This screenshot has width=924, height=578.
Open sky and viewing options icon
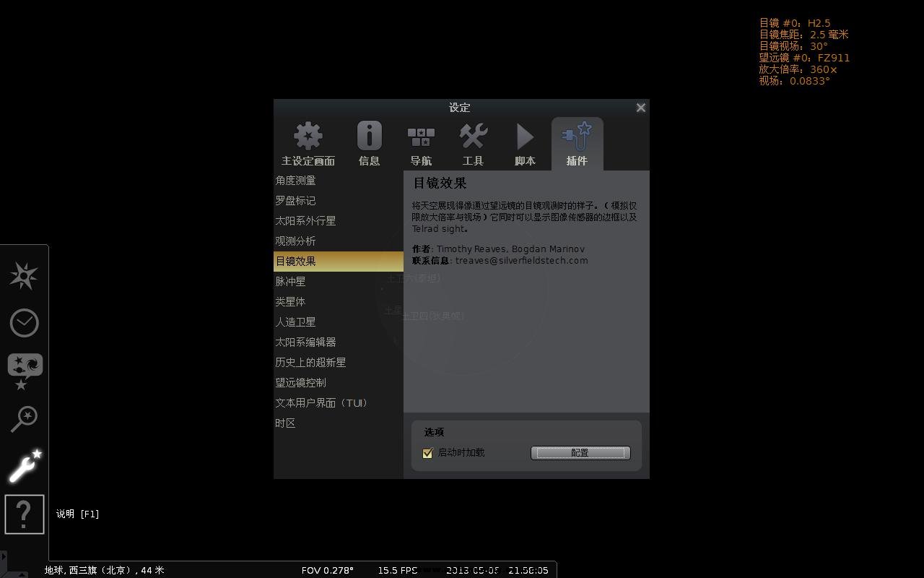click(x=25, y=371)
